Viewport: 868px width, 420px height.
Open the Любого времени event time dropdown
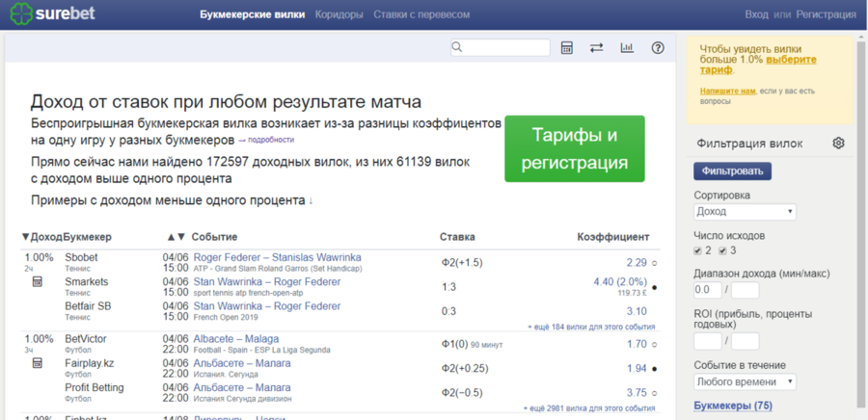tap(745, 381)
